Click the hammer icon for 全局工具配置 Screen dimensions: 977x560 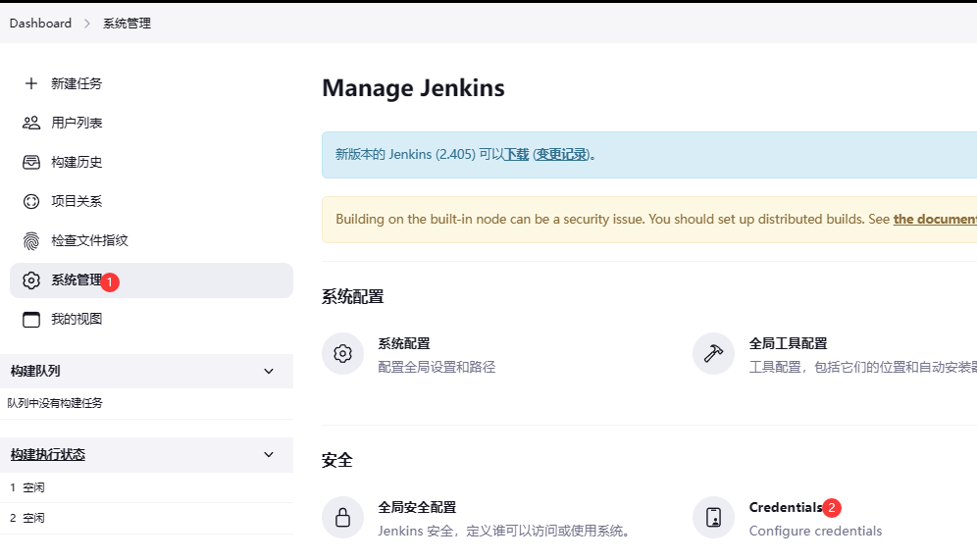[713, 354]
